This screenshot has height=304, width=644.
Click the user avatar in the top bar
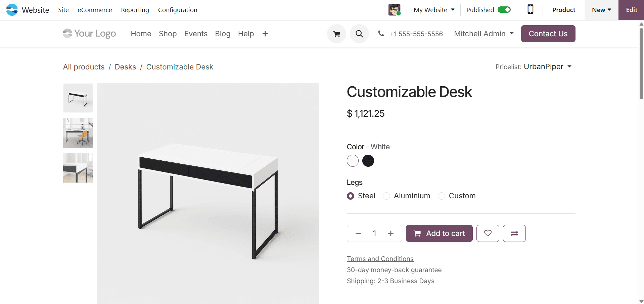click(x=395, y=10)
